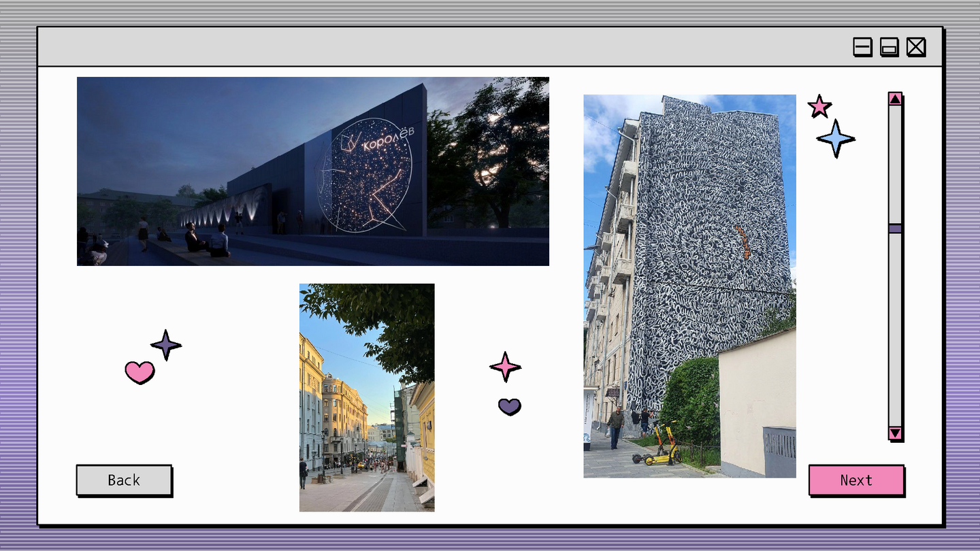Open the street view photo thumbnail

pos(367,397)
